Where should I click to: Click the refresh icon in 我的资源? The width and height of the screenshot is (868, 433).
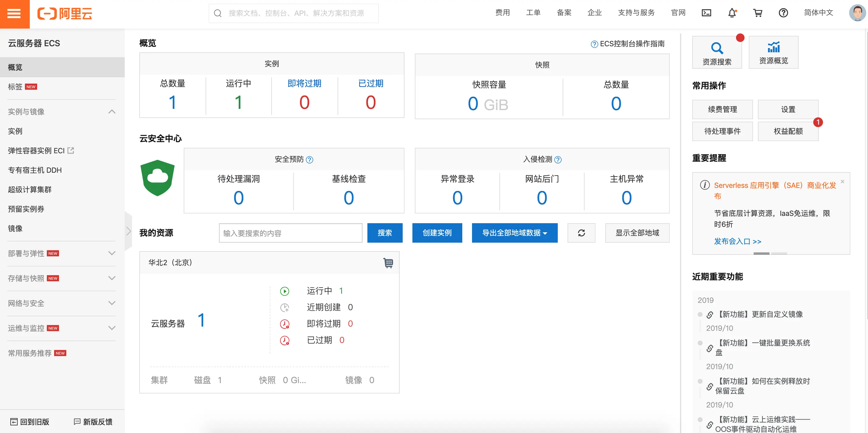point(581,233)
